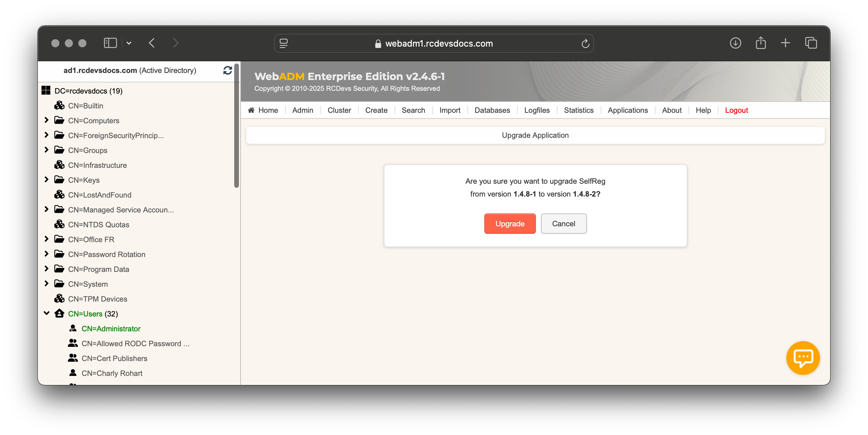
Task: Reload the page from the address bar
Action: [x=586, y=44]
